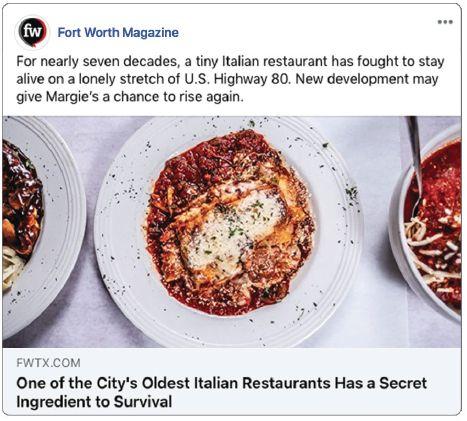Open the three-dot post options menu
The height and width of the screenshot is (421, 467).
tap(445, 22)
